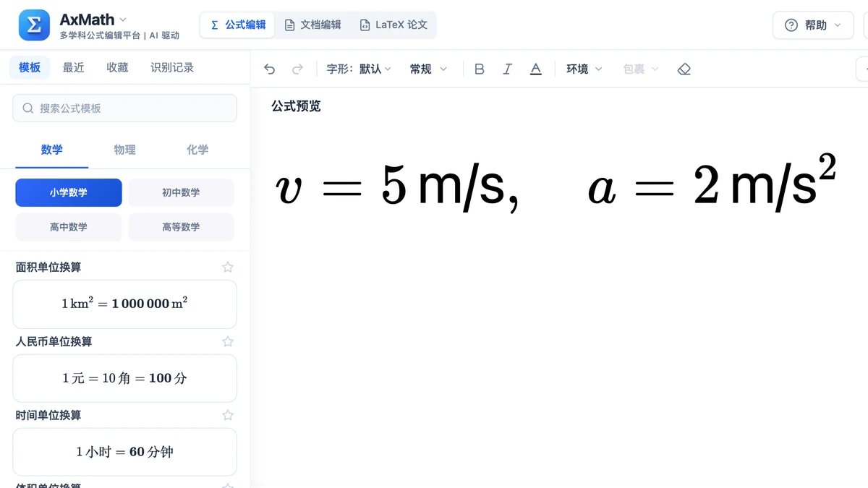Select the 小学数学 level button
The image size is (868, 488).
tap(69, 192)
